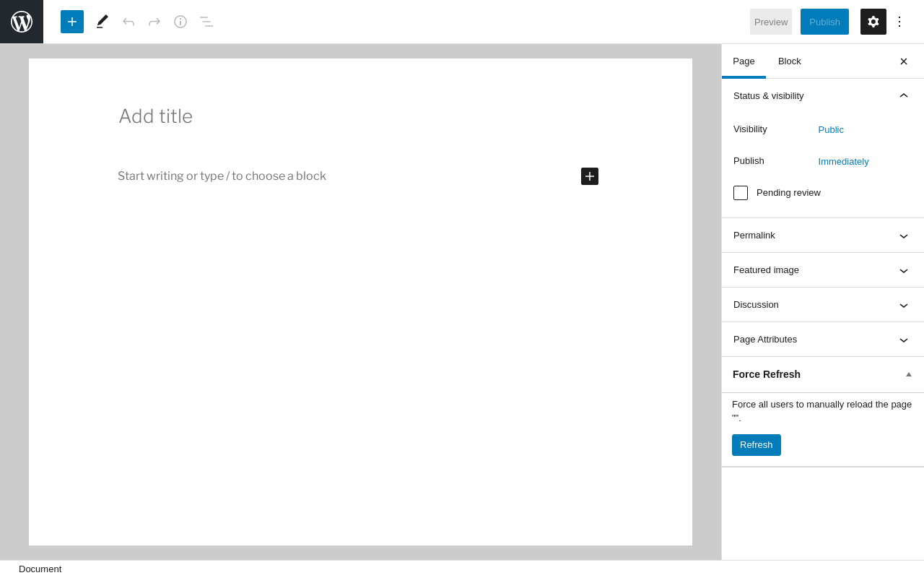Click the Visibility label text
Viewport: 924px width, 578px height.
click(750, 129)
